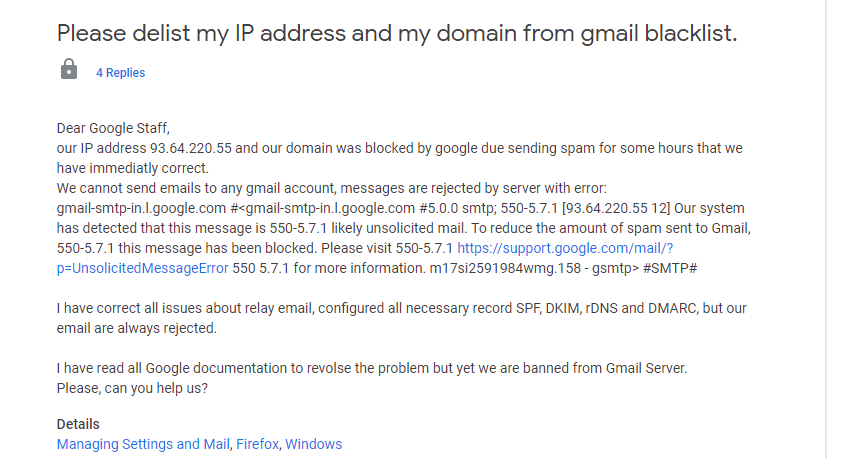Click the 'Dear Google Staff,' greeting line
Image resolution: width=842 pixels, height=459 pixels.
click(113, 128)
